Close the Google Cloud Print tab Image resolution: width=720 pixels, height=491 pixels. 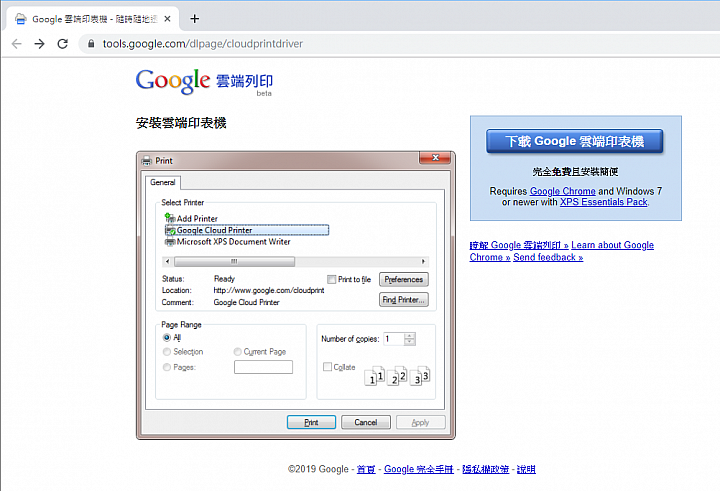point(168,19)
